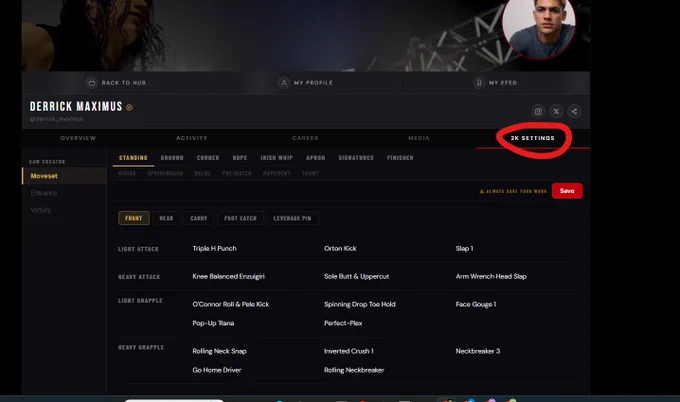This screenshot has width=680, height=402.
Task: Select Entrance in the CAW Creator sidebar
Action: [44, 193]
